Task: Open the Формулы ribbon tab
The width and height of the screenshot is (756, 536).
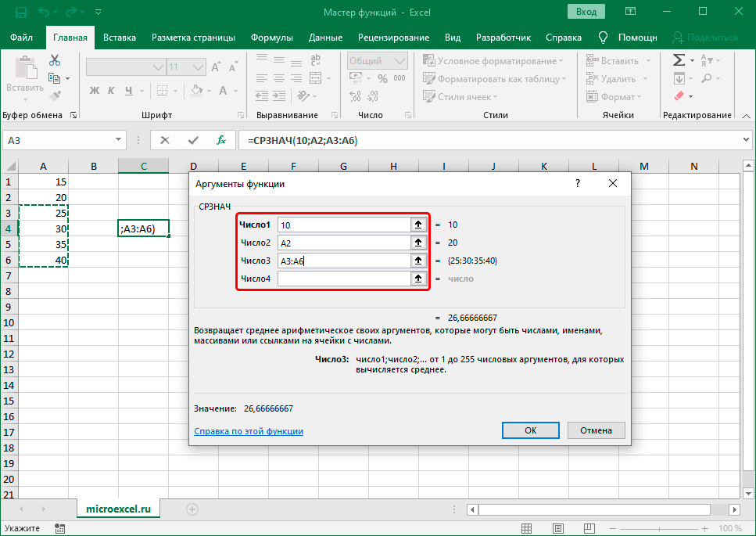Action: (x=271, y=38)
